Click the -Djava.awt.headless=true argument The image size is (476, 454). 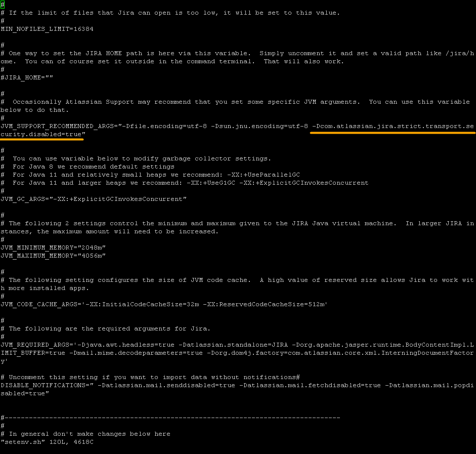pos(126,345)
